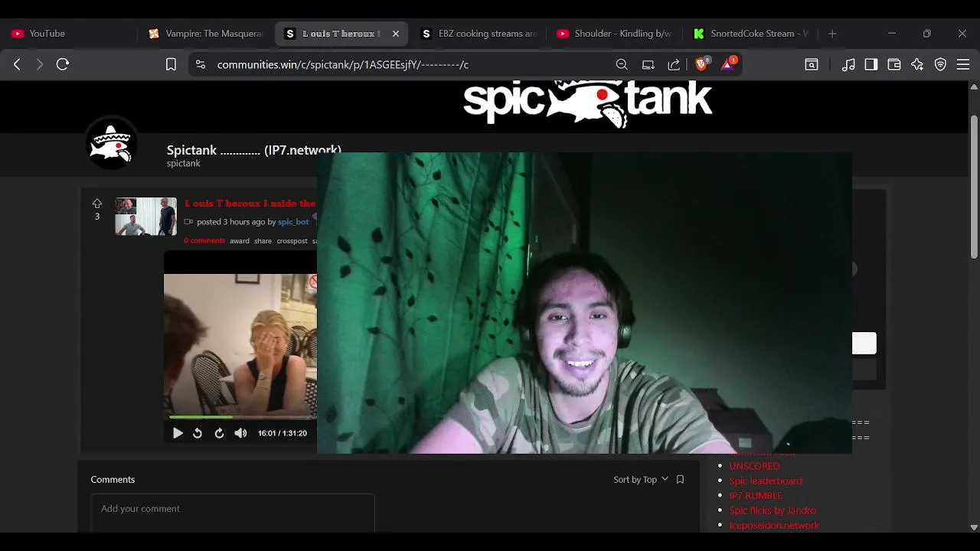The image size is (980, 551).
Task: Switch to Shoulder - Kindling tab
Action: click(616, 34)
